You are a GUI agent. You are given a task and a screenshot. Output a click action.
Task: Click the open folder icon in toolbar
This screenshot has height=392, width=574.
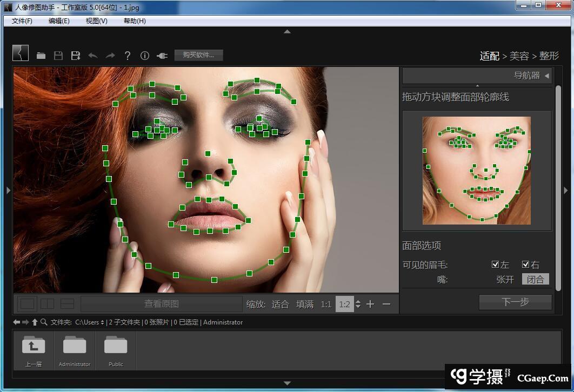(41, 56)
